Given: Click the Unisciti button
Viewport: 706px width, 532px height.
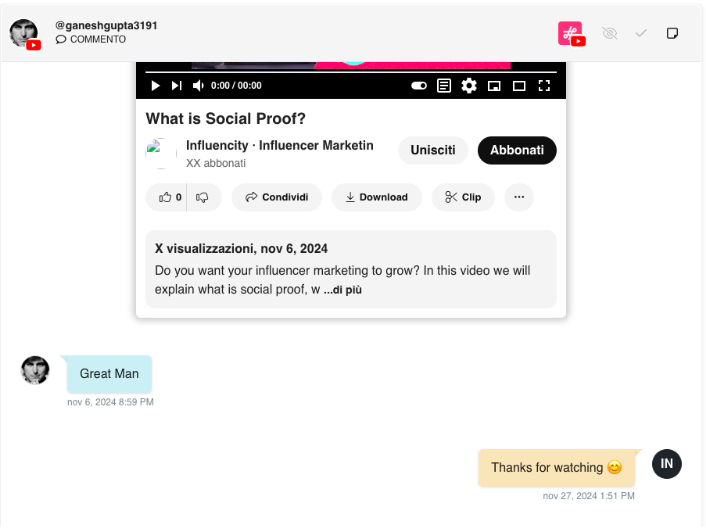Looking at the screenshot, I should [433, 150].
